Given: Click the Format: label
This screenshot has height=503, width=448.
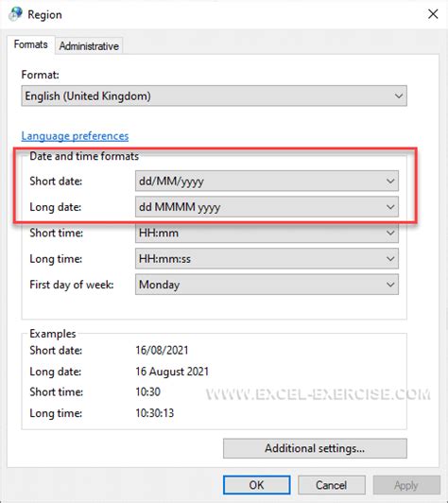Looking at the screenshot, I should 40,75.
